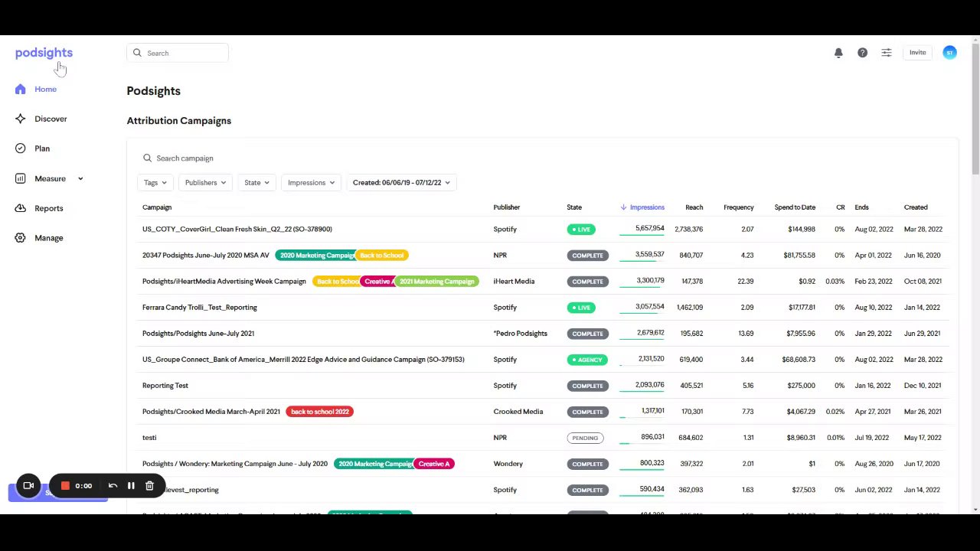Click the red back to school 2022 tag
980x551 pixels.
[x=320, y=412]
